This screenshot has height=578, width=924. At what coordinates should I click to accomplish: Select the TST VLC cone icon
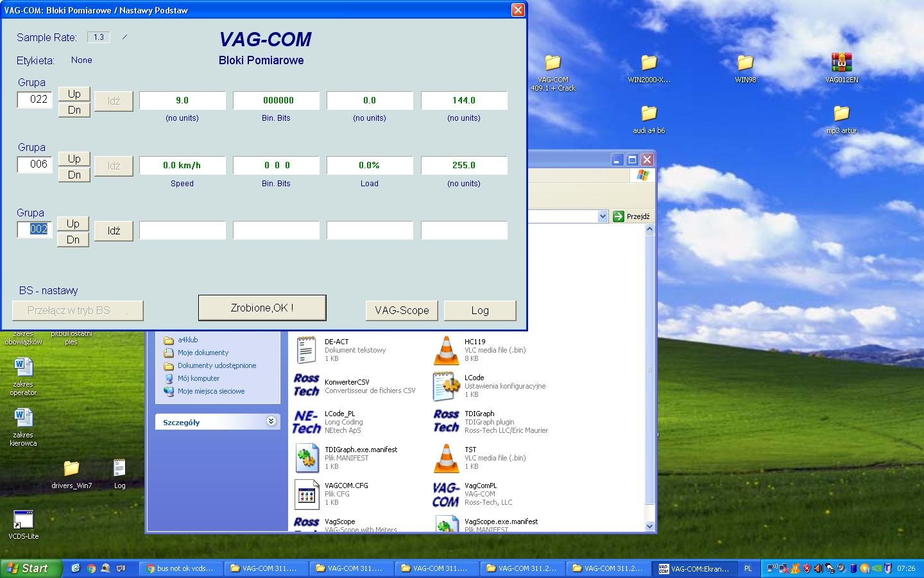(446, 458)
